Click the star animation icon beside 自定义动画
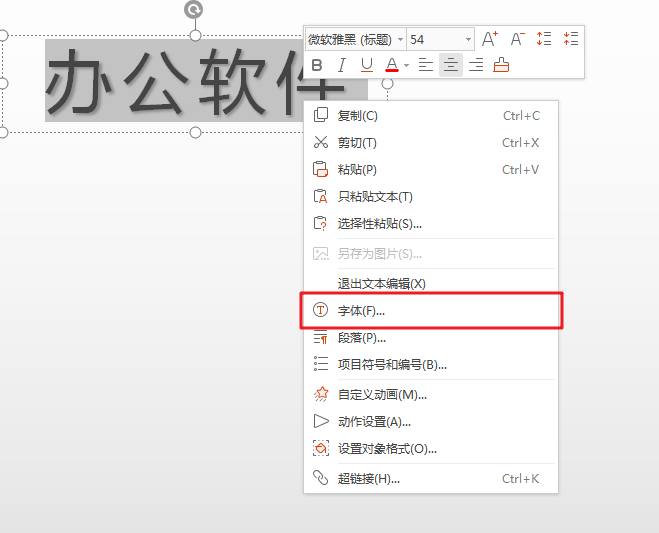Image resolution: width=659 pixels, height=533 pixels. click(x=321, y=394)
